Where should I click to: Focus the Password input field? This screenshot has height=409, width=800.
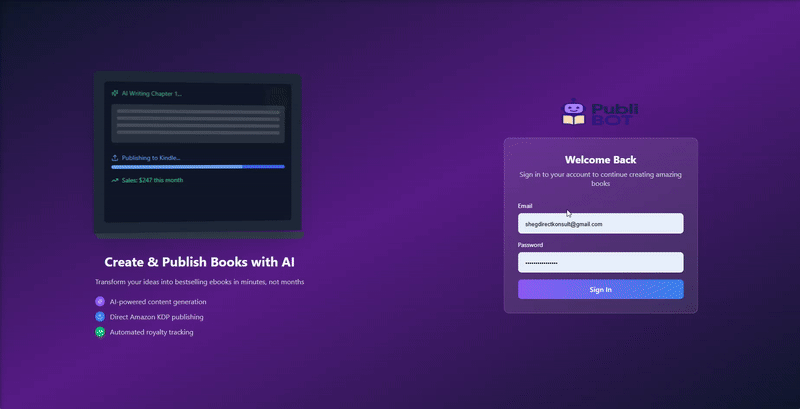click(600, 262)
